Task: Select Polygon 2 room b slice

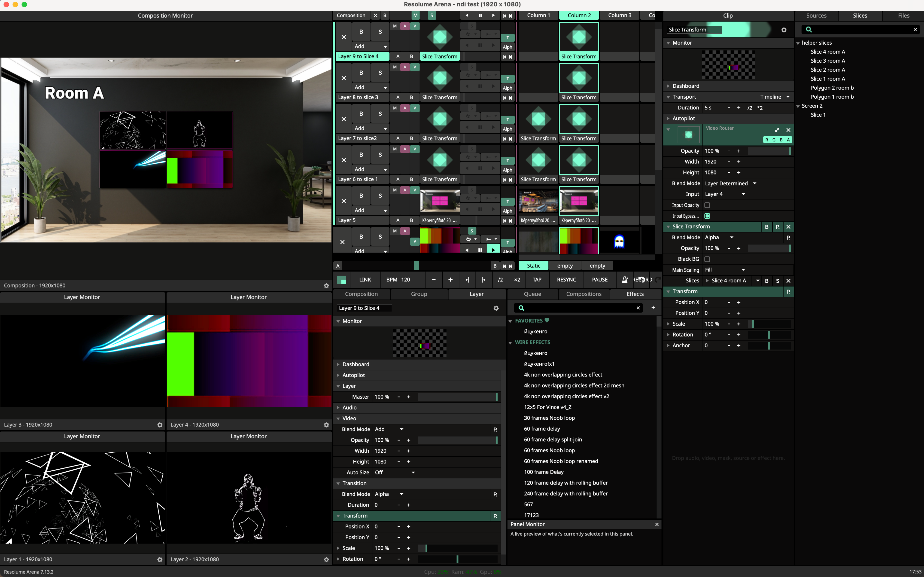Action: click(x=832, y=88)
